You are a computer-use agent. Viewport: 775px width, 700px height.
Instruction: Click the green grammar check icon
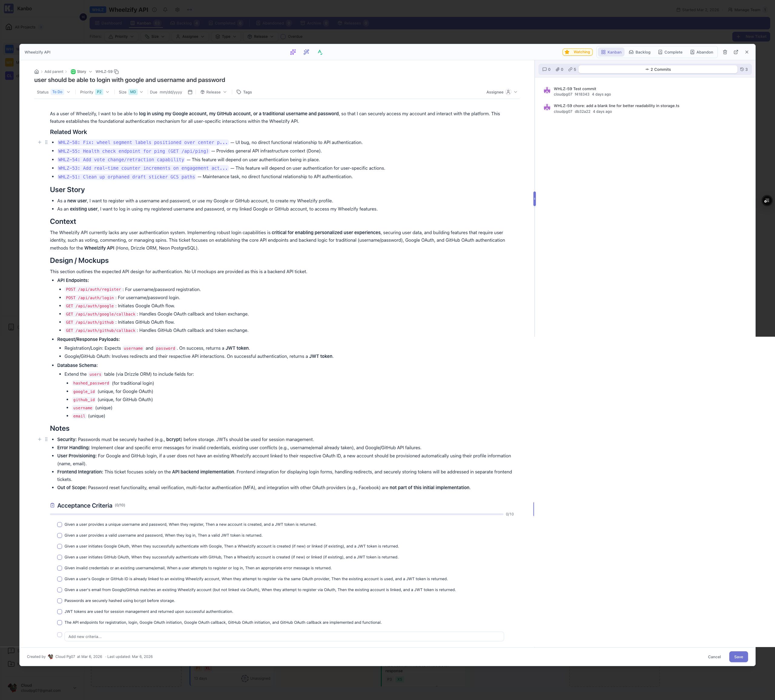[320, 52]
